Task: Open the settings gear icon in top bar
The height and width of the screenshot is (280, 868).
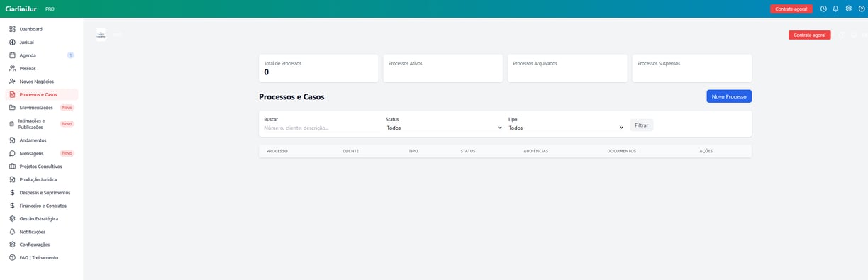Action: (x=849, y=9)
